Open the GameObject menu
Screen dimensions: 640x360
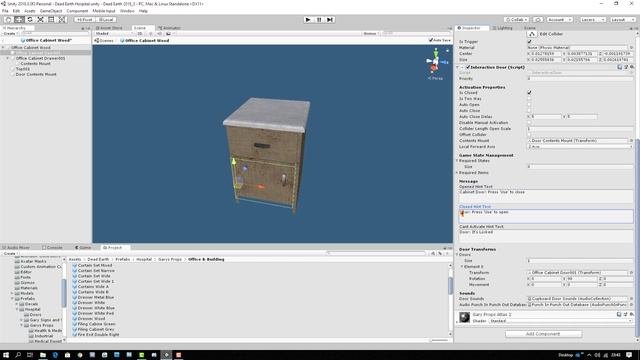[x=51, y=11]
